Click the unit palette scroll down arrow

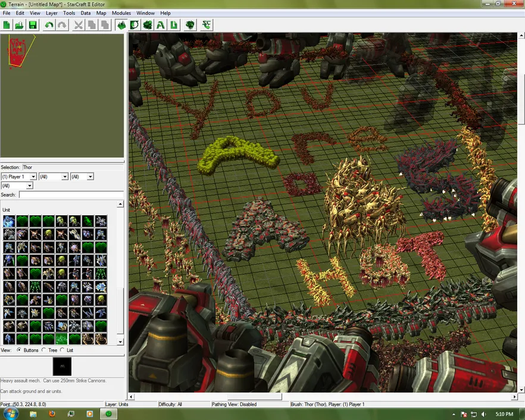point(120,341)
